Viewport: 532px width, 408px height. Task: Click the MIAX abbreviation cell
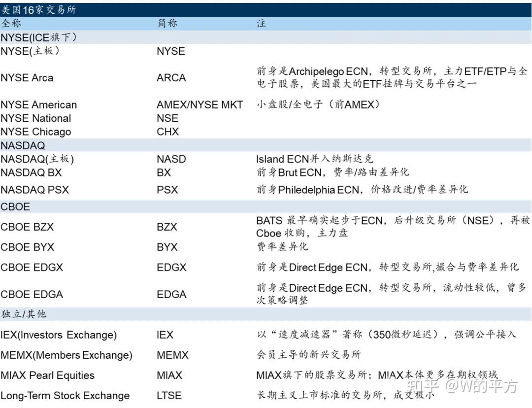click(x=169, y=375)
